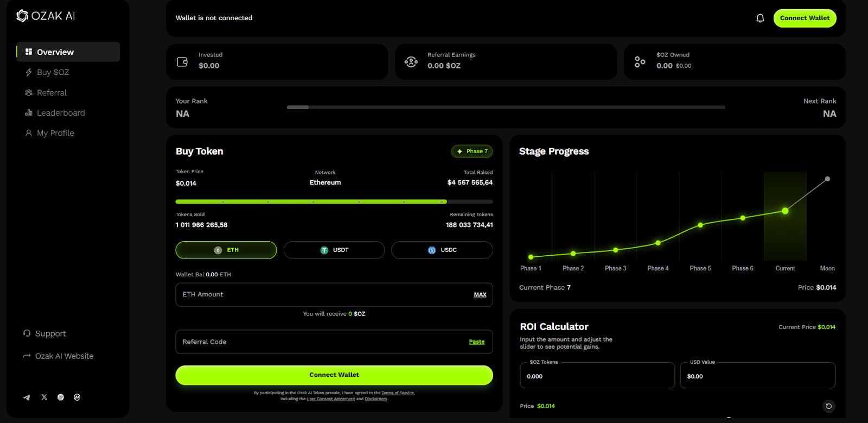The height and width of the screenshot is (423, 868).
Task: Click the wallet icon in Invested card
Action: (182, 62)
